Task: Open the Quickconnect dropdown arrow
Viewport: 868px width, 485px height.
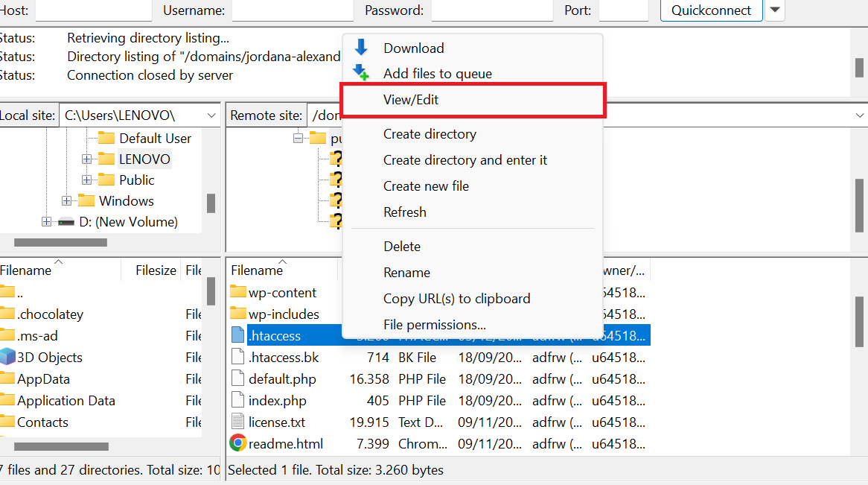Action: [x=774, y=10]
